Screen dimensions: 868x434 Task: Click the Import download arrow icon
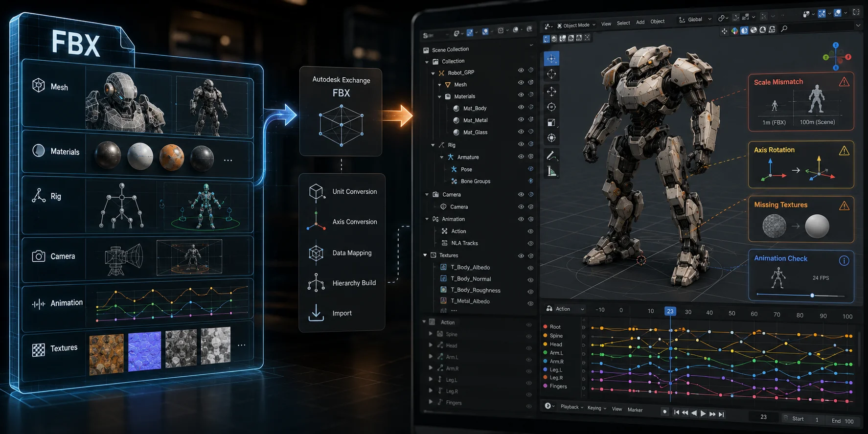(x=316, y=313)
